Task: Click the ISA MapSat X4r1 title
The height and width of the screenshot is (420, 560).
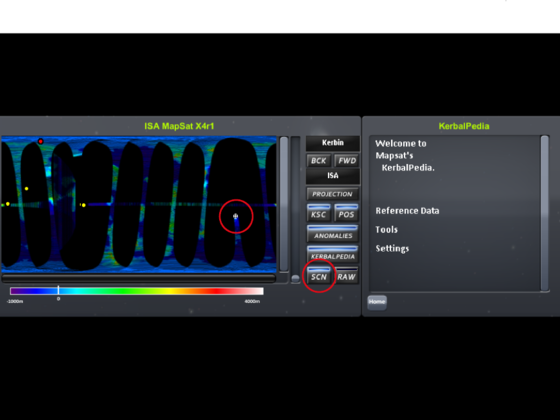Action: tap(179, 126)
